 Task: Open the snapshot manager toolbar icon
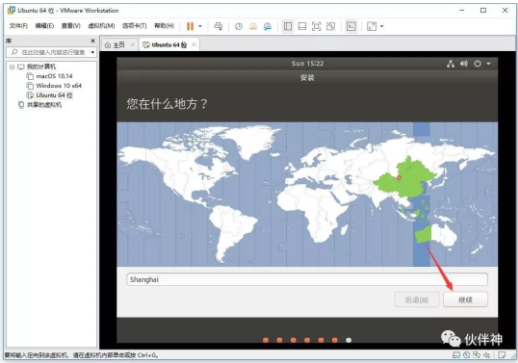tap(268, 26)
